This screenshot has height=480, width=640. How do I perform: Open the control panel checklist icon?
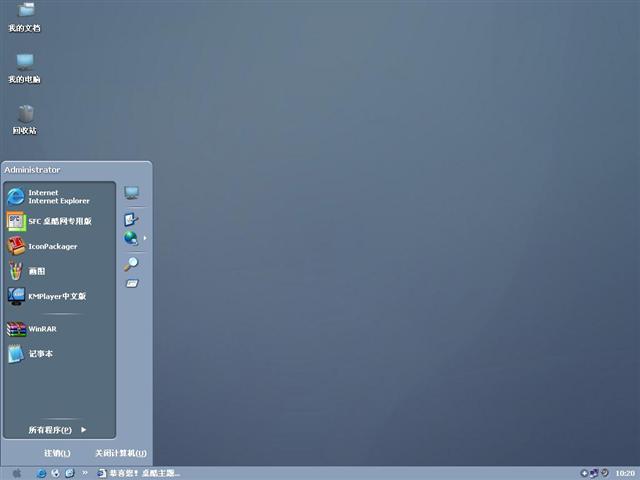click(x=131, y=220)
